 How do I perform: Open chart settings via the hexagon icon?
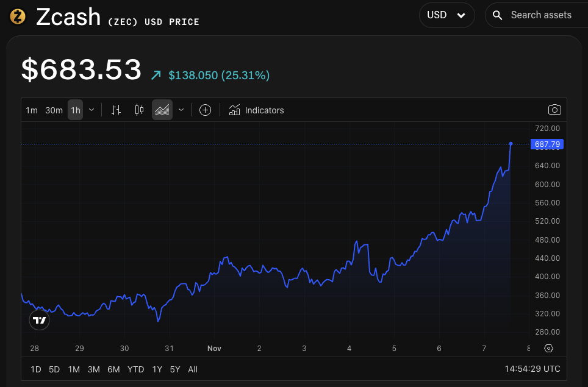(x=548, y=348)
